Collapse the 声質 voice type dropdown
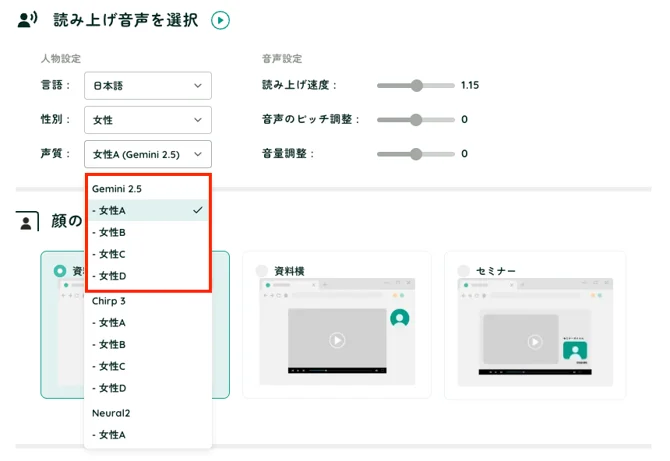Image resolution: width=670 pixels, height=461 pixels. [148, 154]
